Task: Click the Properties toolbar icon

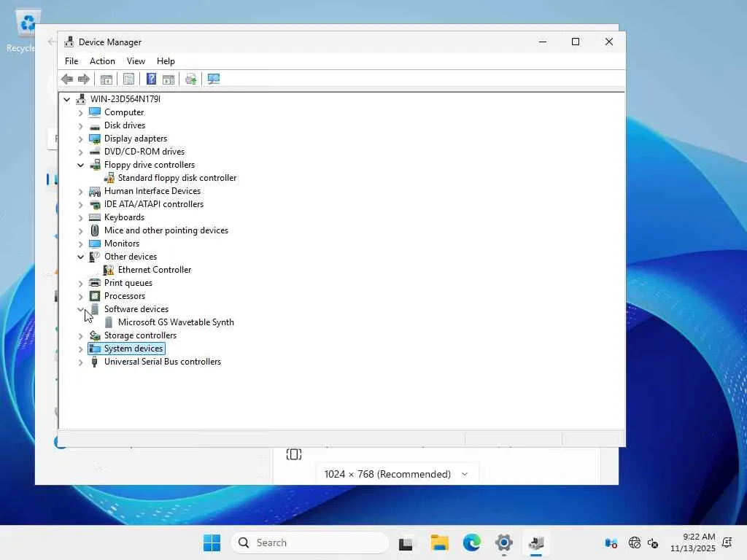Action: pyautogui.click(x=128, y=79)
